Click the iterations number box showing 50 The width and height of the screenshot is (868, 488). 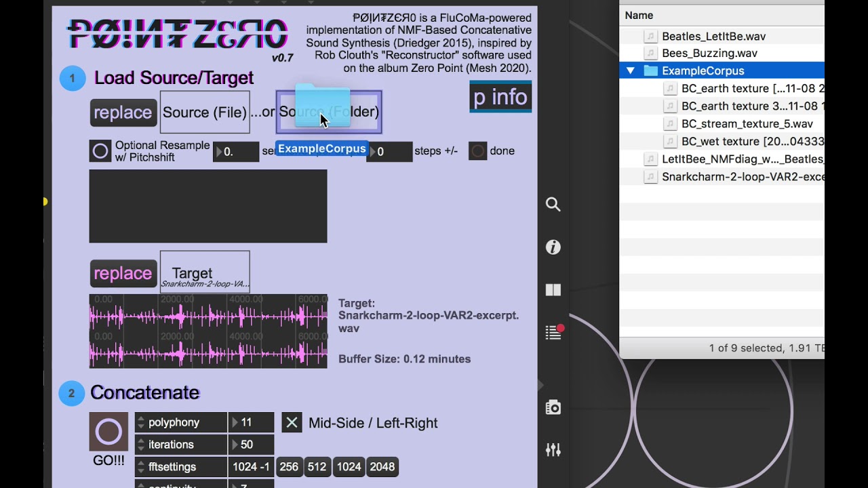click(x=251, y=445)
